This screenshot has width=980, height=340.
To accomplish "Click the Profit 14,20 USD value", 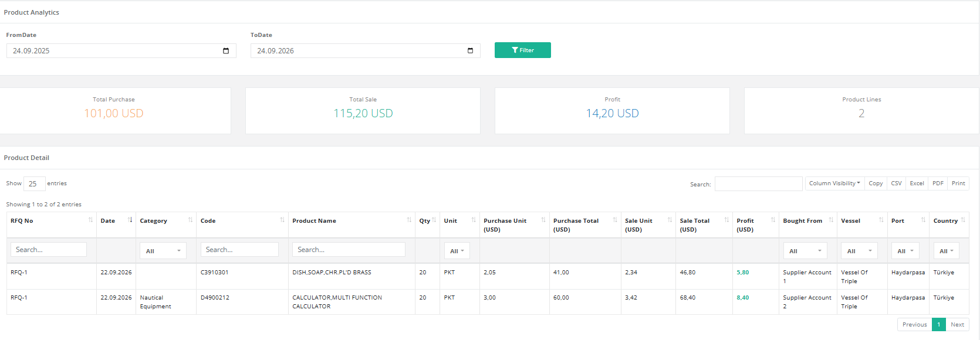I will [x=612, y=113].
